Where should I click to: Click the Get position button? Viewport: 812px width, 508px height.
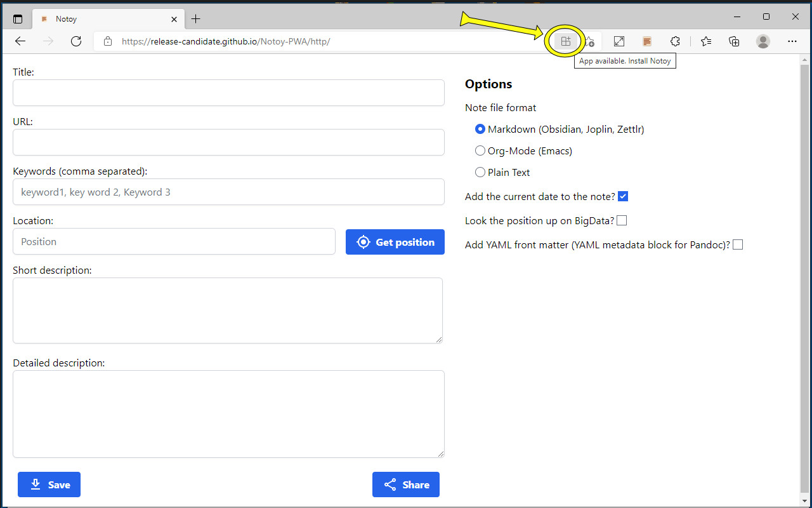click(395, 242)
